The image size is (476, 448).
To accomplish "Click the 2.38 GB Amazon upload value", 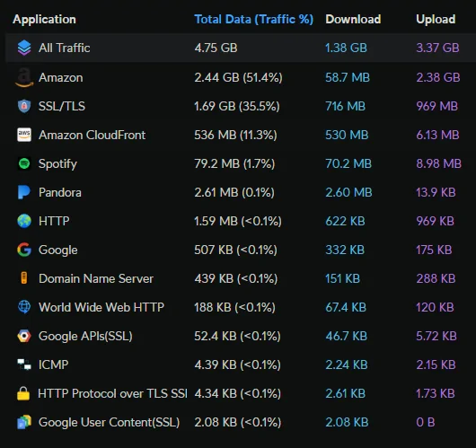I will click(x=438, y=78).
